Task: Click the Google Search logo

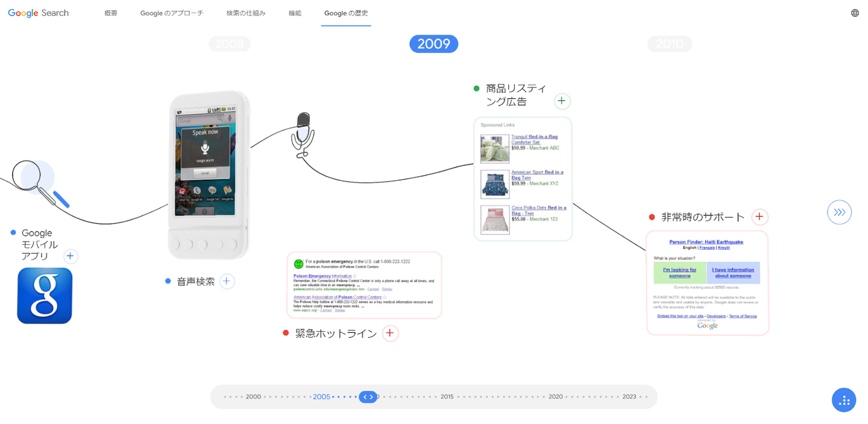Action: 39,13
